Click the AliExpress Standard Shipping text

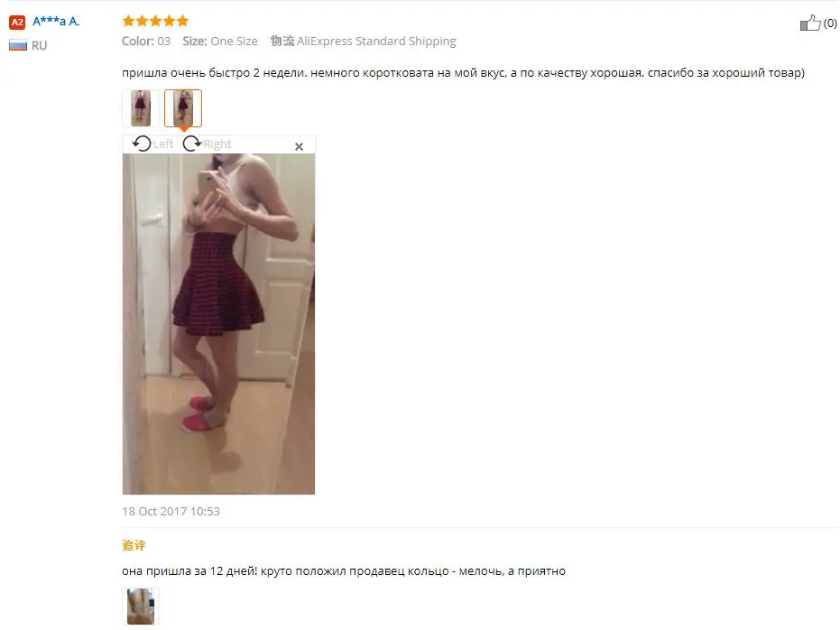[x=376, y=42]
